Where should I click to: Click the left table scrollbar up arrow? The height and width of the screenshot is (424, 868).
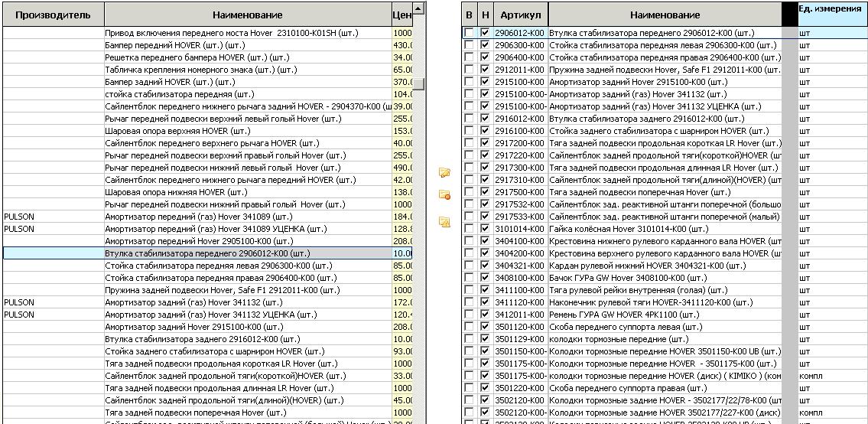(x=418, y=8)
